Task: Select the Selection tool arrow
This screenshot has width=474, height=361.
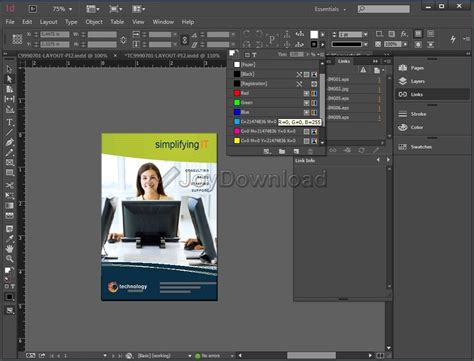Action: 9,69
